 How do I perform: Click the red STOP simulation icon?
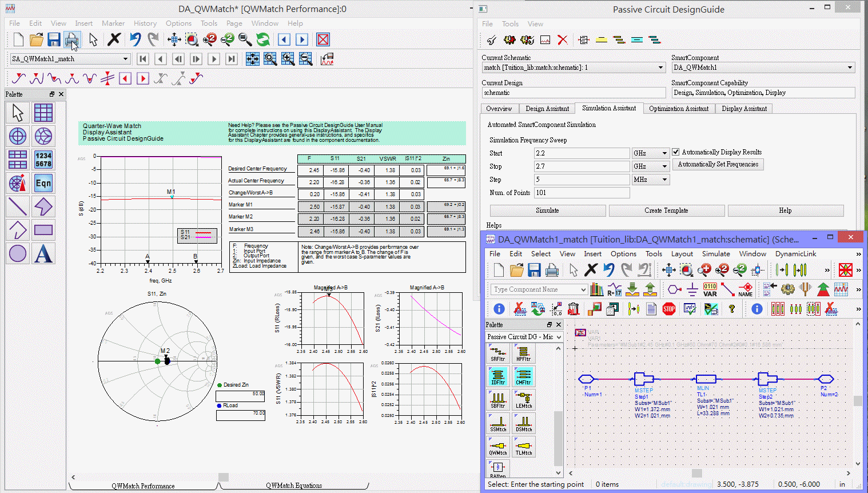(669, 309)
